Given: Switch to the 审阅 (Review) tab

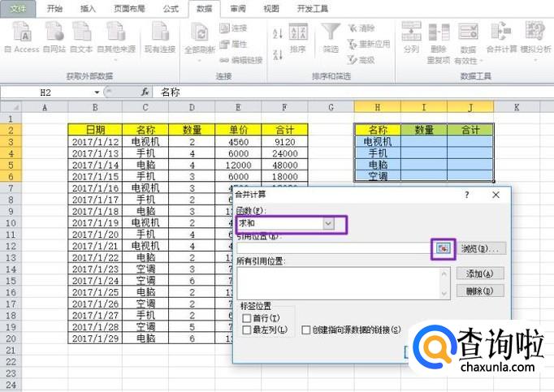Looking at the screenshot, I should pos(238,8).
